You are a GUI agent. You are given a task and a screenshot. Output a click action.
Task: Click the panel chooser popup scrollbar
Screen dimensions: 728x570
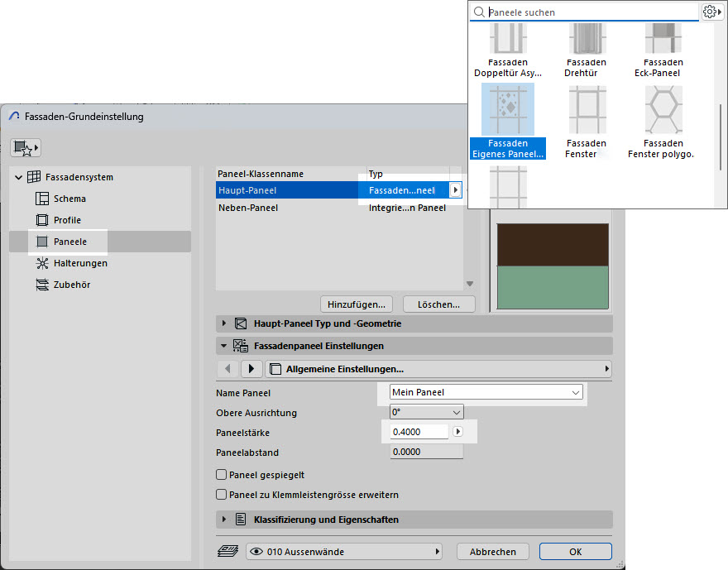[x=721, y=137]
